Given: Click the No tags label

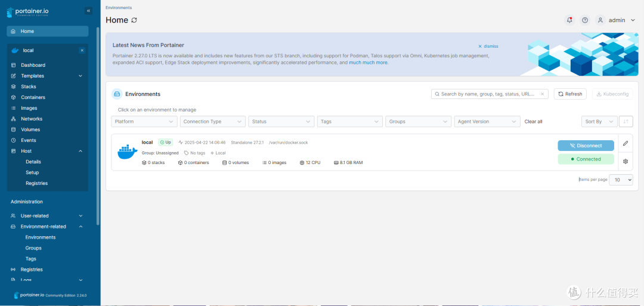Looking at the screenshot, I should pyautogui.click(x=194, y=153).
